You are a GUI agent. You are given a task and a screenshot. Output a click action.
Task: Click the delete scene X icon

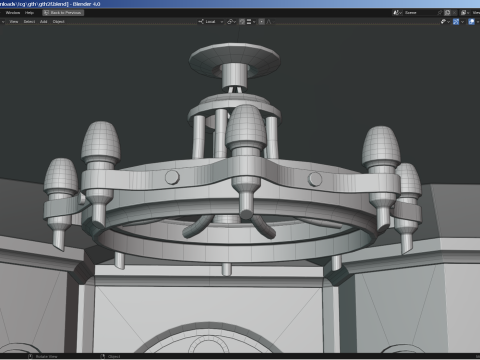[x=454, y=13]
